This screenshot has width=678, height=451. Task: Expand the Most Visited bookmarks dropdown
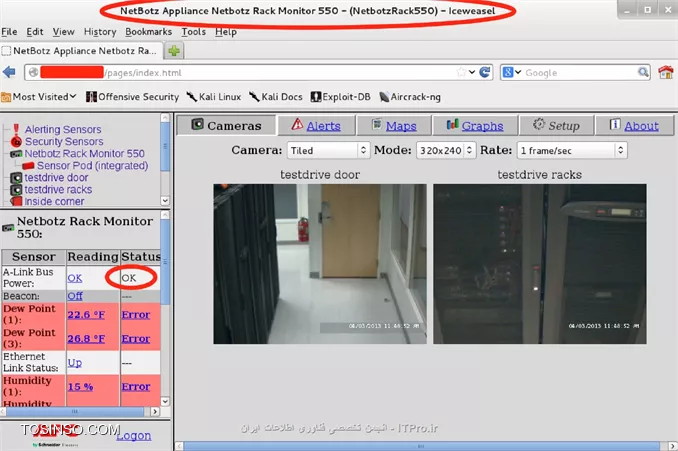(x=39, y=97)
